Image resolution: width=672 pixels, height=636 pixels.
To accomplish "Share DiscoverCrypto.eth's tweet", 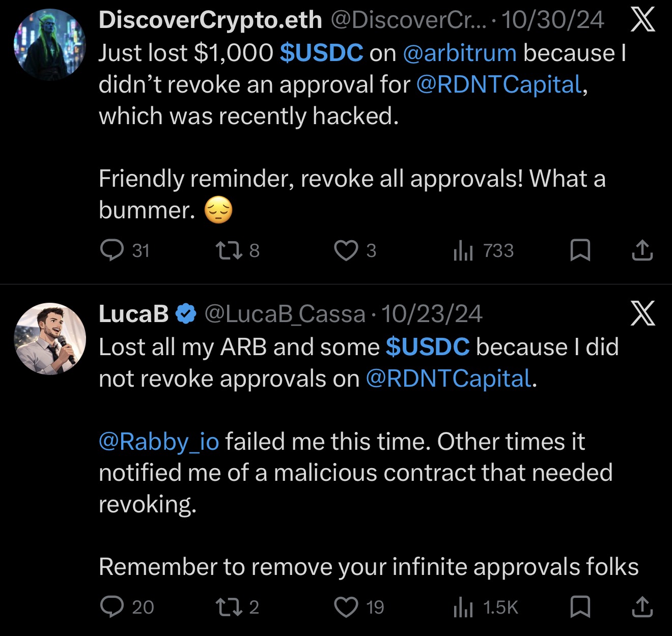I will point(642,250).
